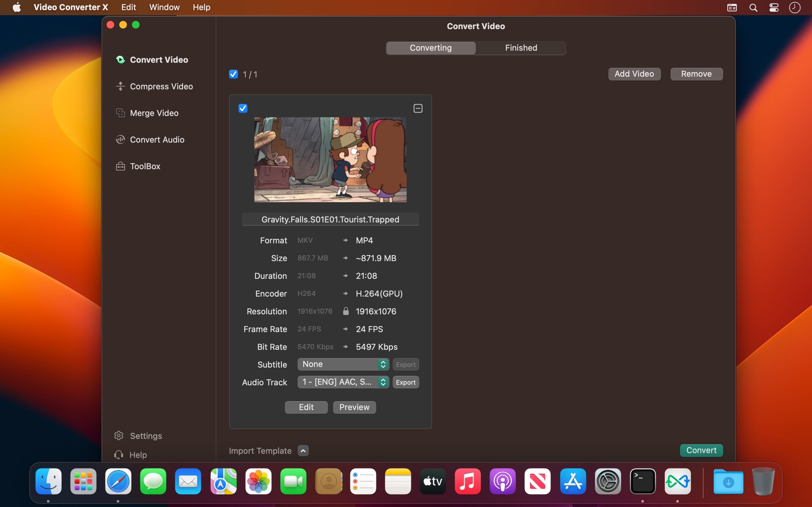This screenshot has height=507, width=812.
Task: Switch to the Finished tab
Action: 521,48
